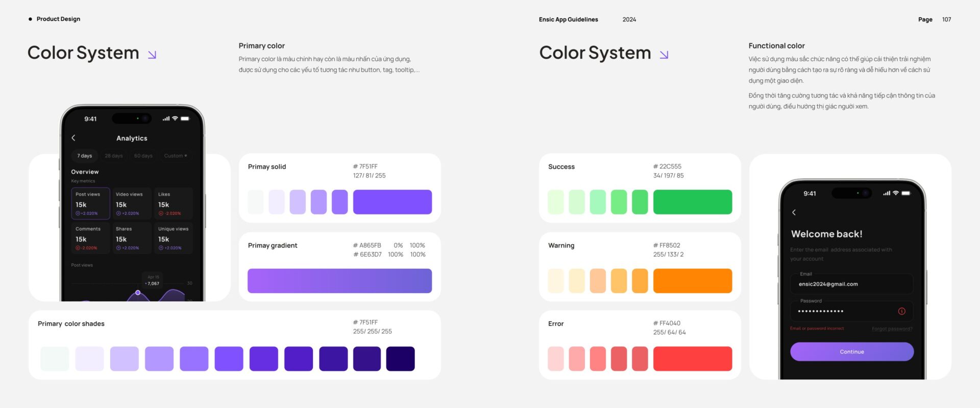Click the Email or password incorrect message
980x408 pixels.
pyautogui.click(x=817, y=328)
